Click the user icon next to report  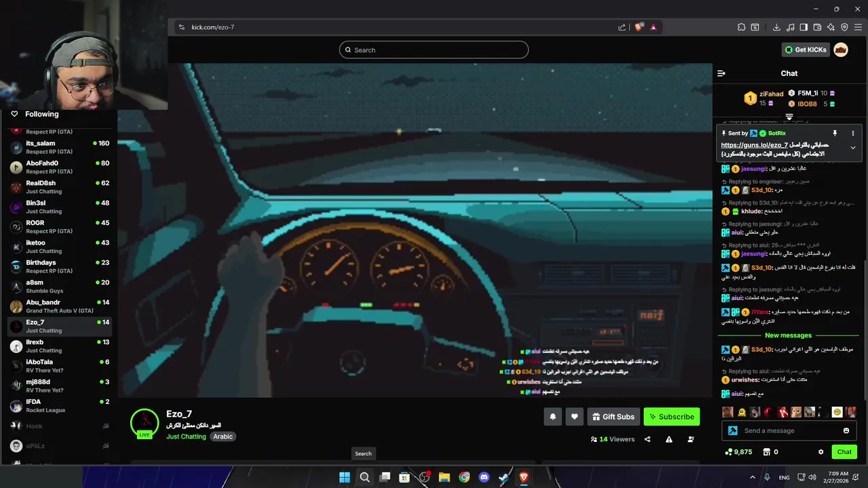[691, 439]
